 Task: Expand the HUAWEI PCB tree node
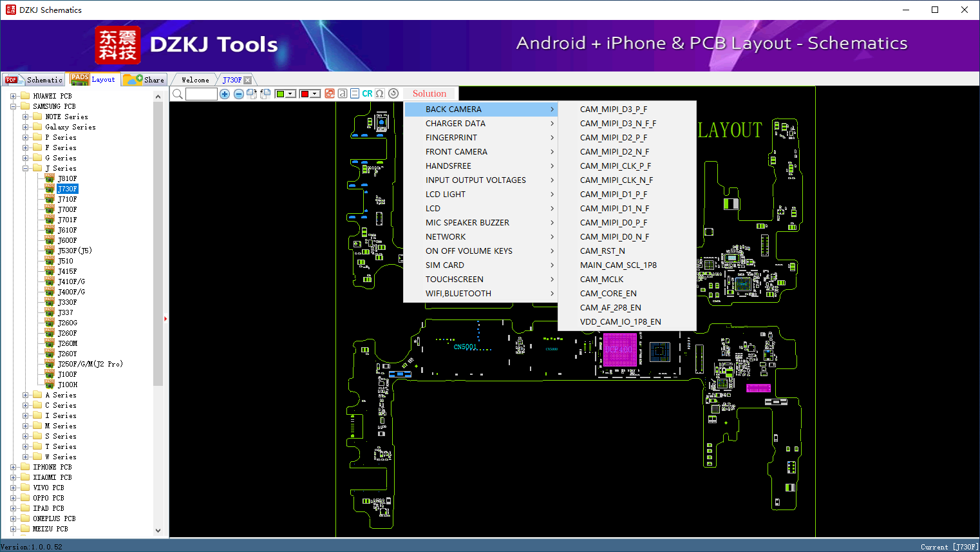14,96
